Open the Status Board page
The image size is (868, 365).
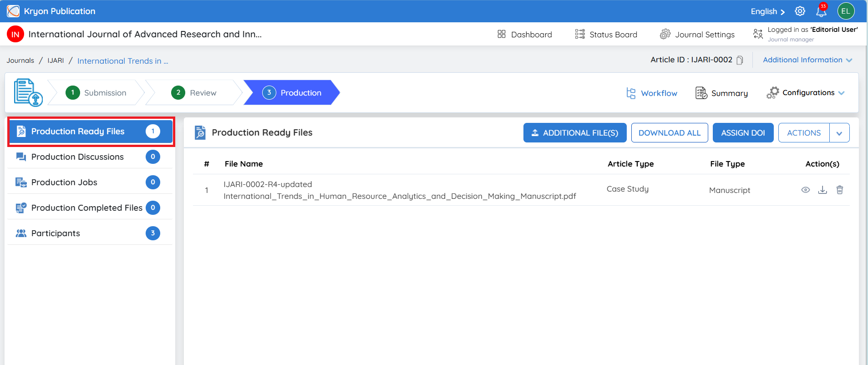tap(606, 34)
